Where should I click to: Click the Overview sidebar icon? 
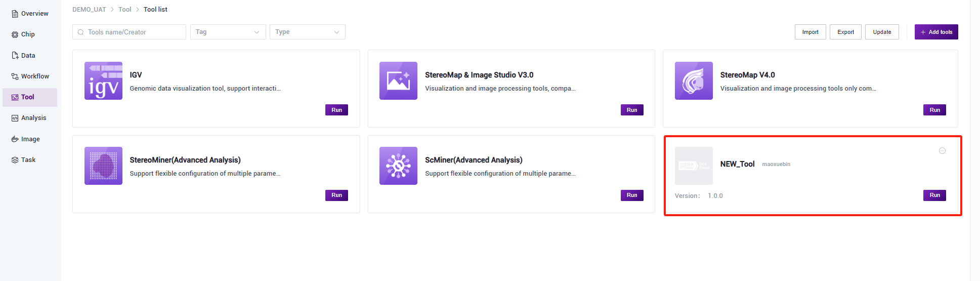[x=15, y=14]
